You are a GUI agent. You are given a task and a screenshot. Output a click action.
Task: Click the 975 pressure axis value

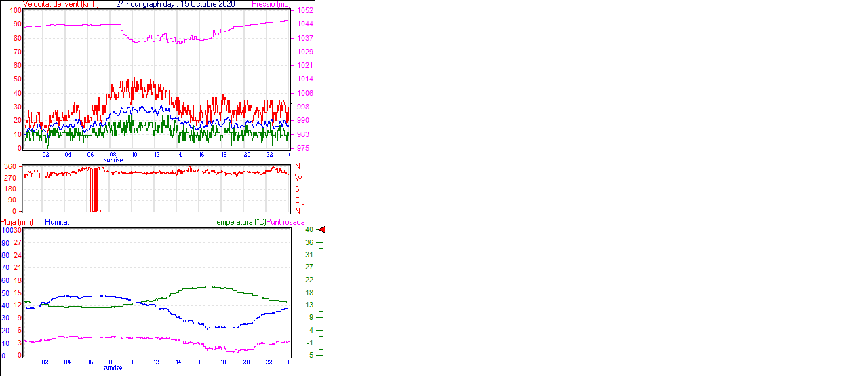pyautogui.click(x=303, y=148)
